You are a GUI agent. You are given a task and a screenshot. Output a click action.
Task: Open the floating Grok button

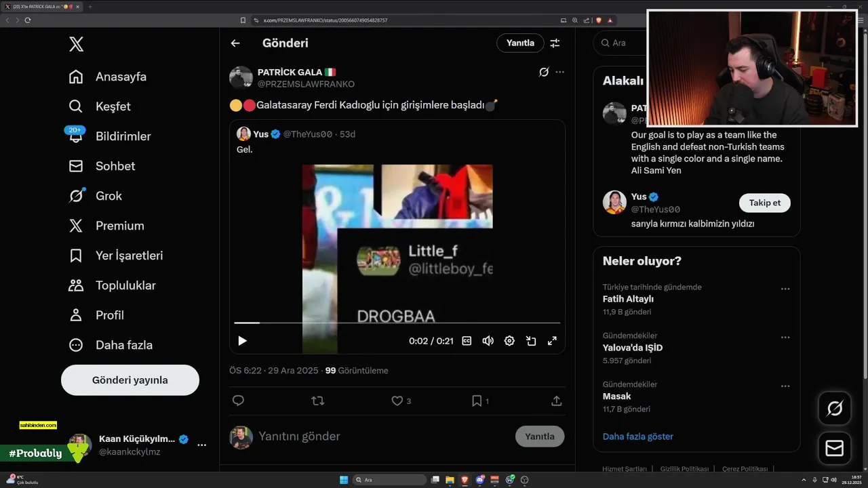(x=835, y=409)
